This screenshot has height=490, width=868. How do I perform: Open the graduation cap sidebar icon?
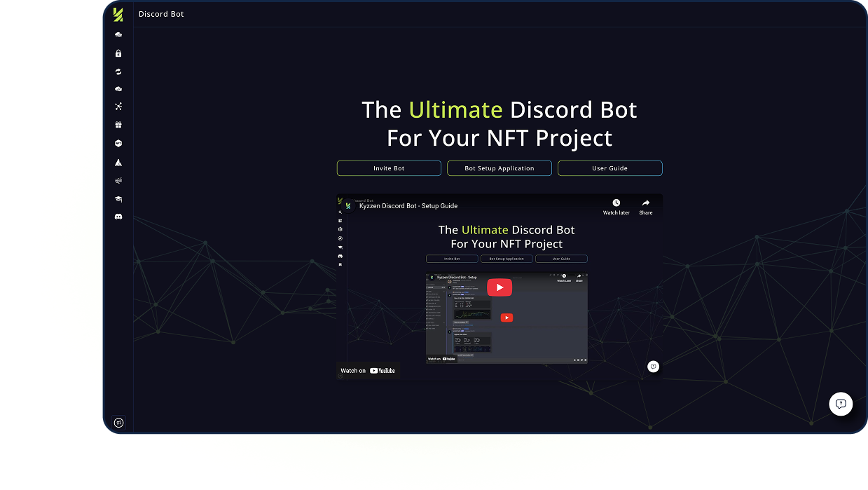(118, 199)
